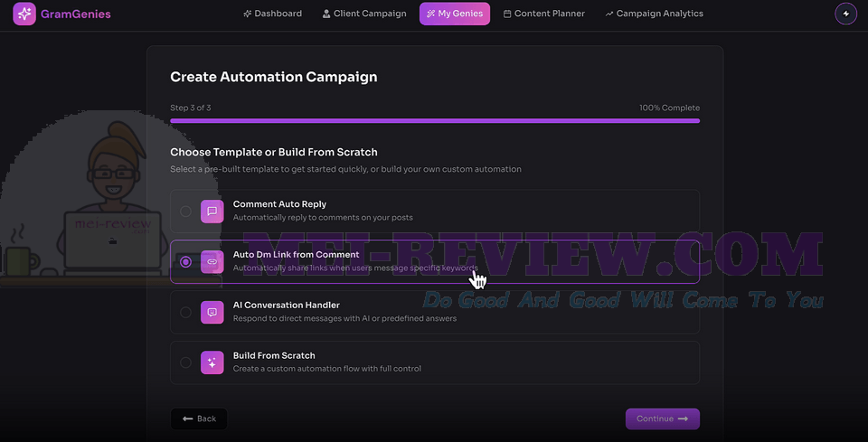The width and height of the screenshot is (868, 442).
Task: Select the Build From Scratch radio button
Action: point(185,362)
